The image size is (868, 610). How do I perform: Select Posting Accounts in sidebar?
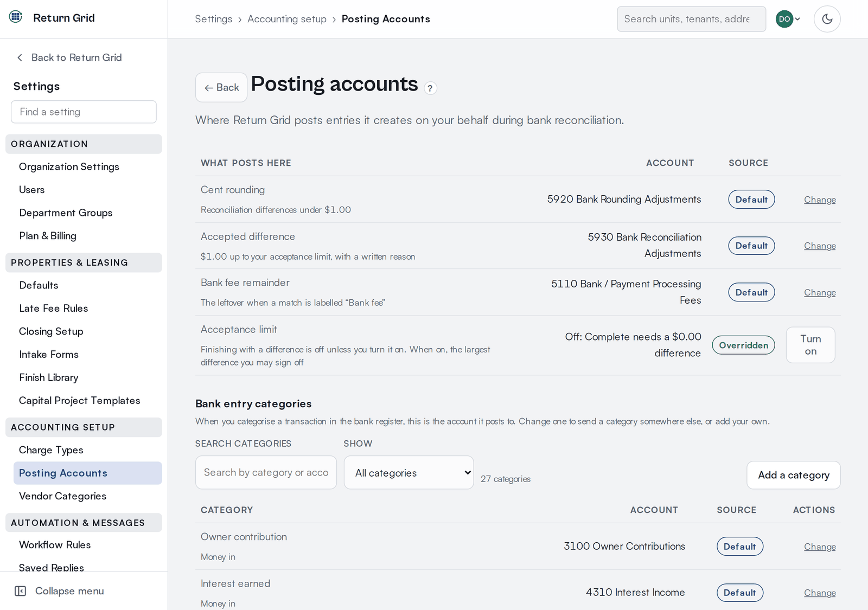click(x=87, y=473)
